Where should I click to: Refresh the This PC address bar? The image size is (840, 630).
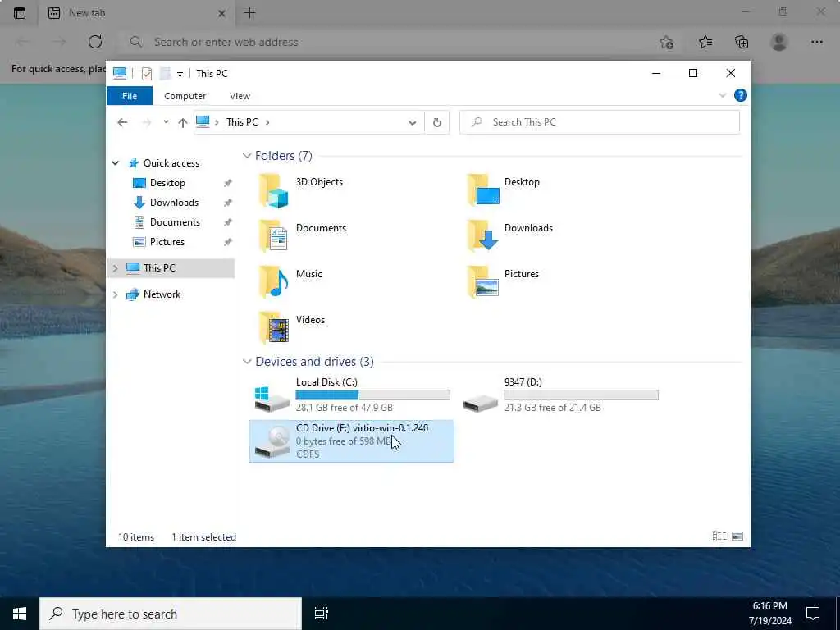coord(437,123)
